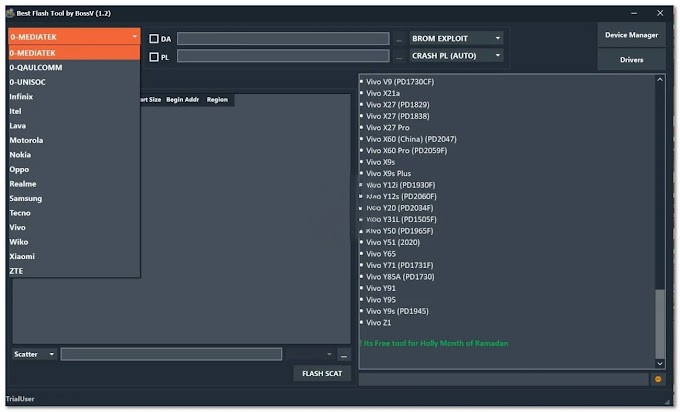
Task: Open the BROM EXPLOIT dropdown
Action: (x=456, y=39)
